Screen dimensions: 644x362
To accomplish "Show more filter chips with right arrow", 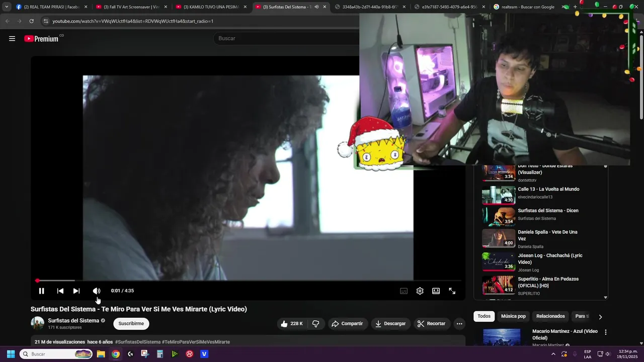I will 600,317.
